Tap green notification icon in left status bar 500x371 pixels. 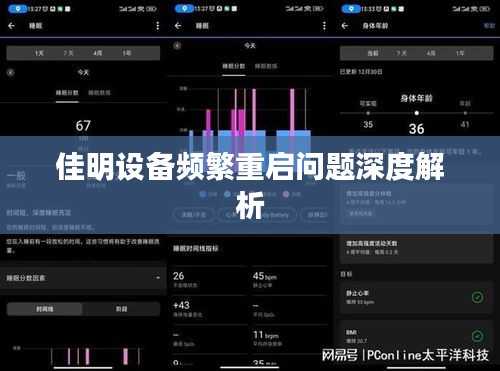click(61, 9)
